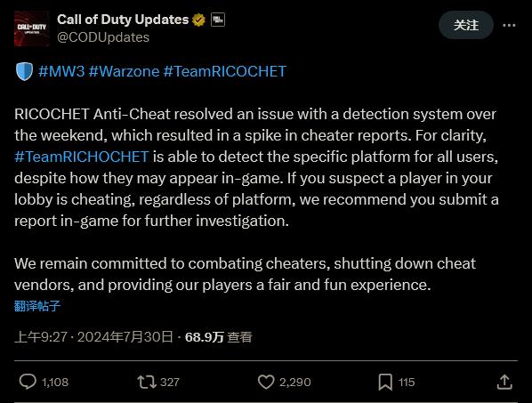Viewport: 532px width, 403px height.
Task: Open the #TeamRICHOCHET hashtag in the text
Action: (x=82, y=157)
